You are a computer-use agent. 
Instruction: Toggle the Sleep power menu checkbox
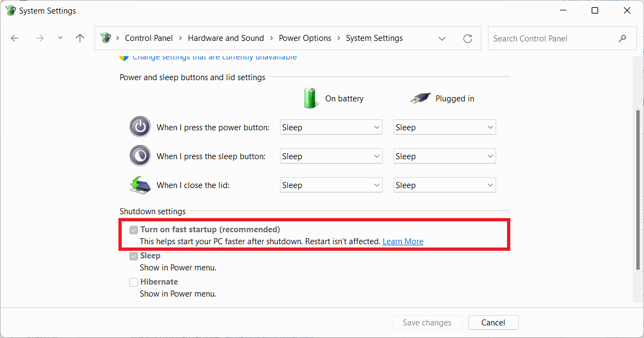pos(134,256)
